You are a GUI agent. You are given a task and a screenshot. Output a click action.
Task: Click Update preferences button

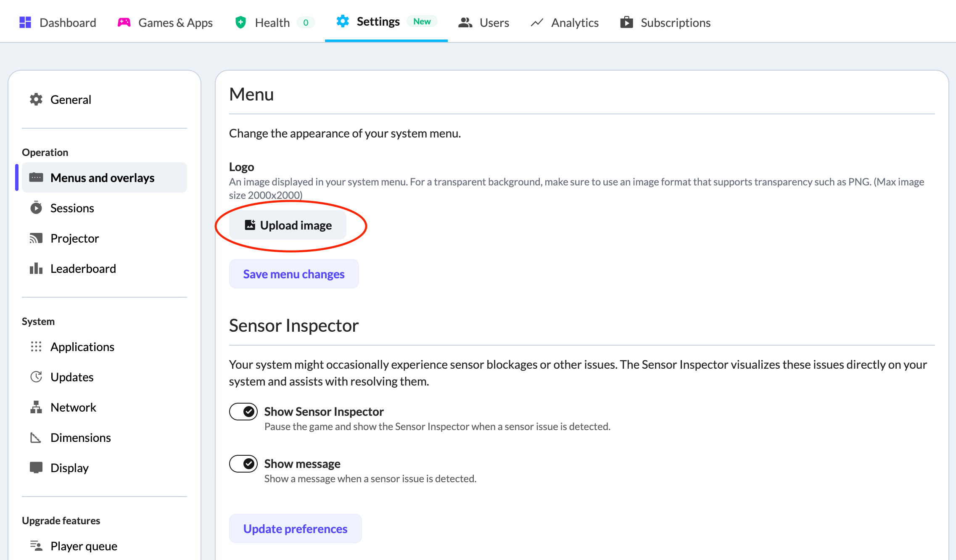coord(295,529)
